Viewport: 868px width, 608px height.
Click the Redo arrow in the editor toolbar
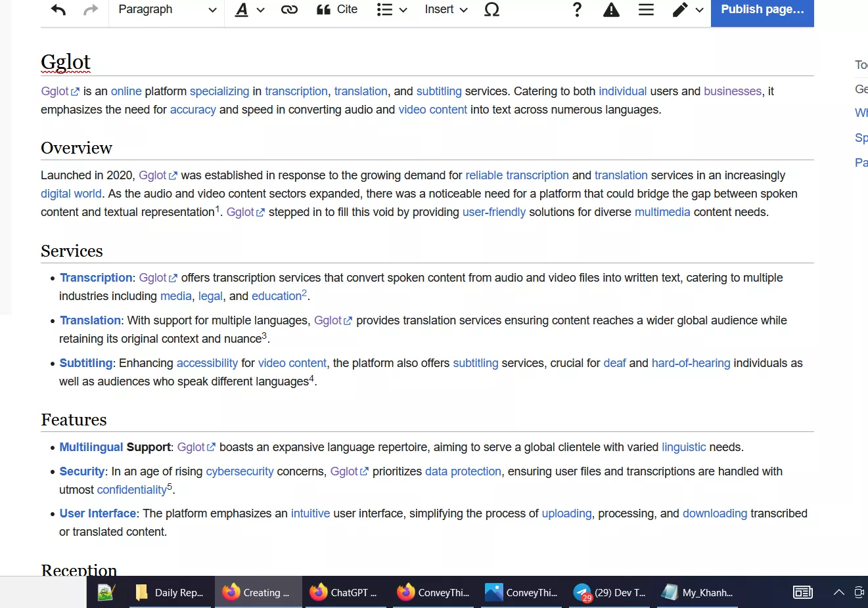(x=91, y=10)
